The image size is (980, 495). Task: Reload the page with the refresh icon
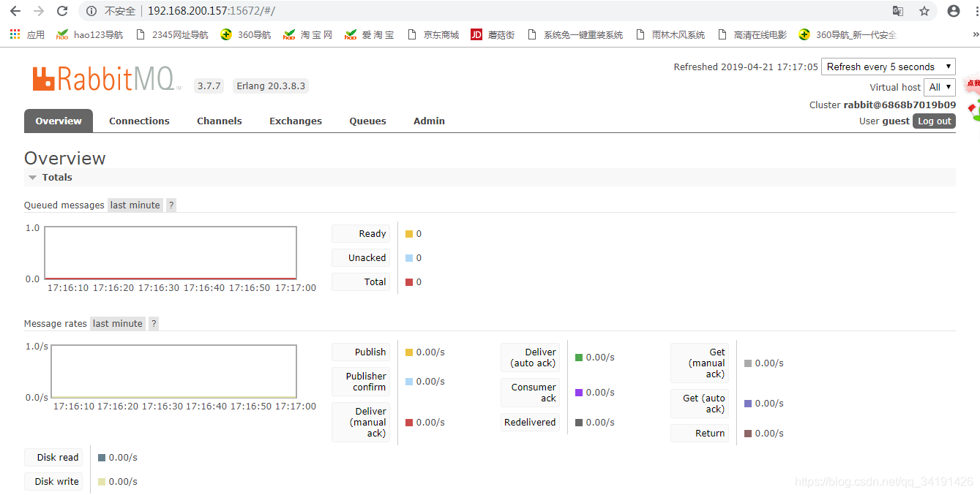coord(62,11)
